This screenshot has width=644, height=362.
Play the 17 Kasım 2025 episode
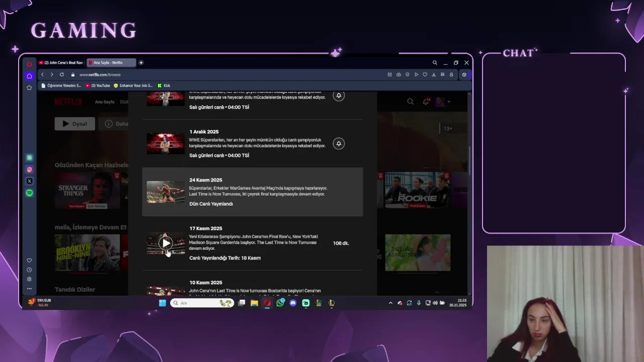[x=166, y=243]
